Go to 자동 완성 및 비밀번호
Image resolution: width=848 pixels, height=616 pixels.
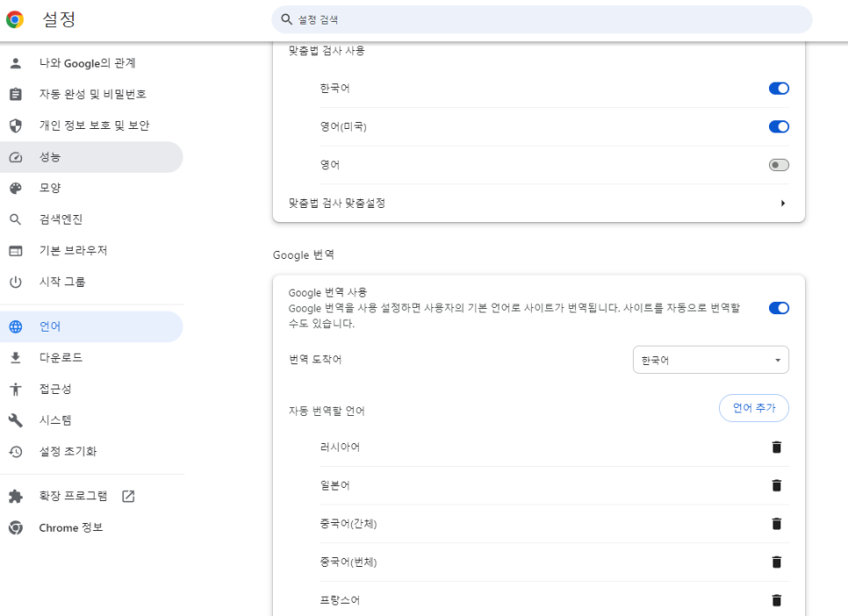pos(91,94)
